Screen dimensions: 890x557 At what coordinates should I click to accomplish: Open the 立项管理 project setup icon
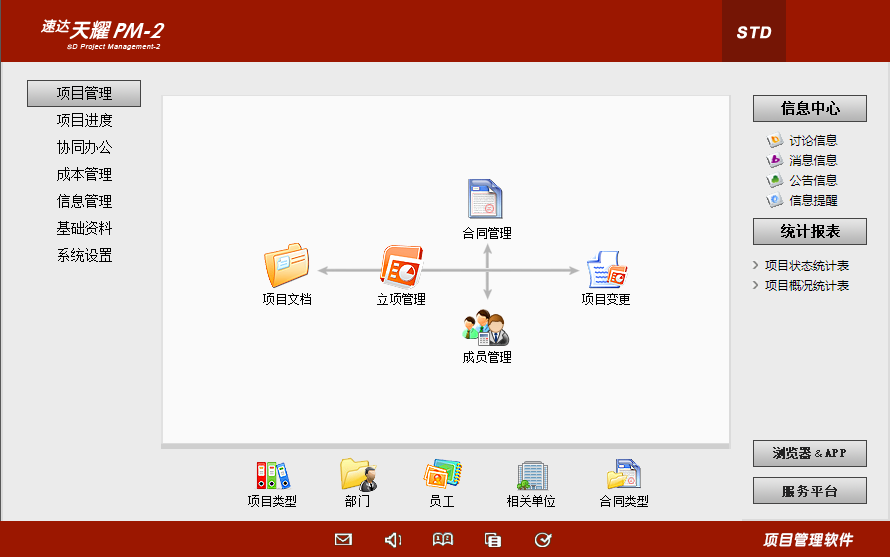(401, 266)
